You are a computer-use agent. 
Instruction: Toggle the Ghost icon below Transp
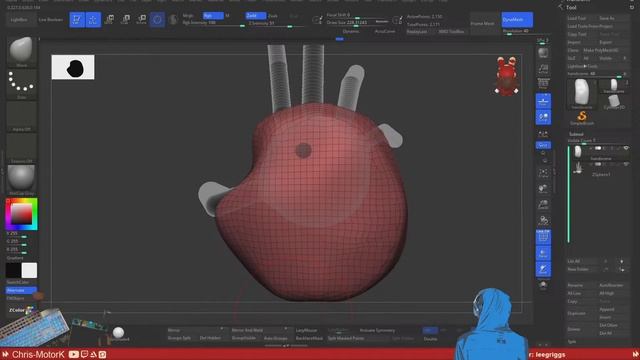point(543,269)
